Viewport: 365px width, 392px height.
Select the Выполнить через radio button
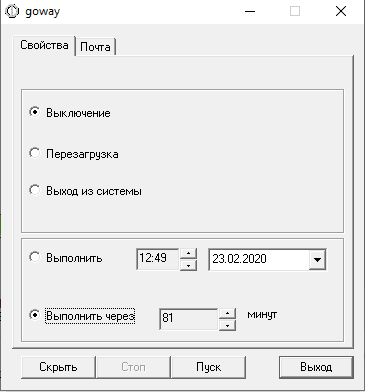tap(34, 315)
